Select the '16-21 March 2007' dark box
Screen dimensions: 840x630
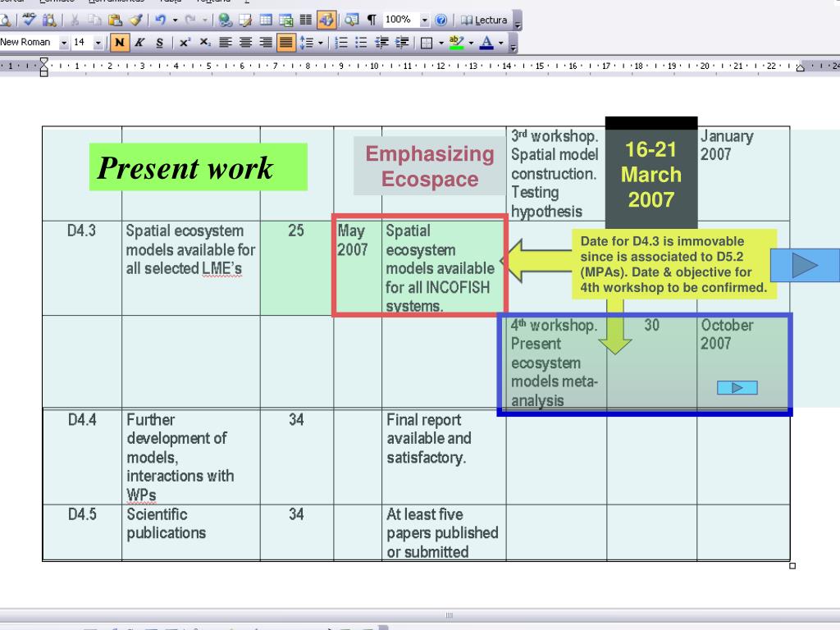click(651, 172)
